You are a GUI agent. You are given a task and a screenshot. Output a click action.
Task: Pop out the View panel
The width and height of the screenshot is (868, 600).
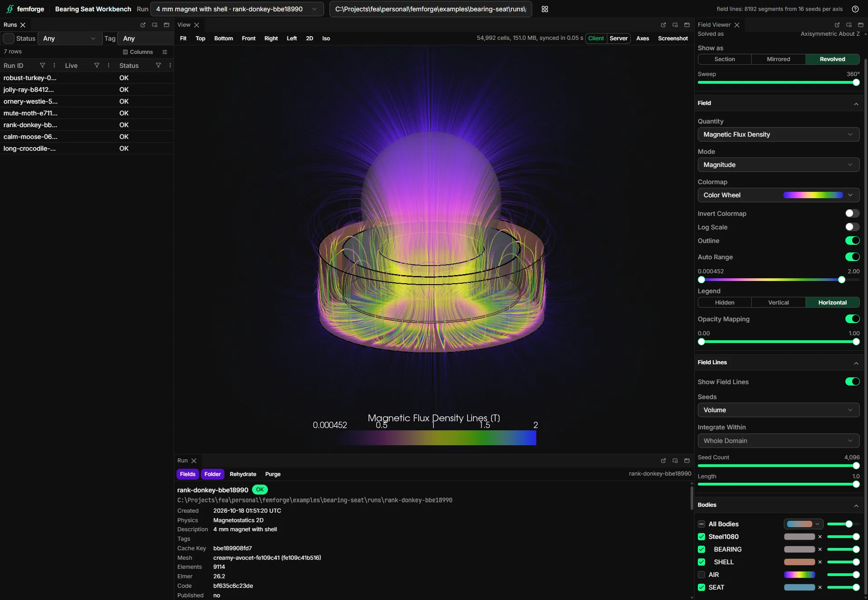point(663,25)
